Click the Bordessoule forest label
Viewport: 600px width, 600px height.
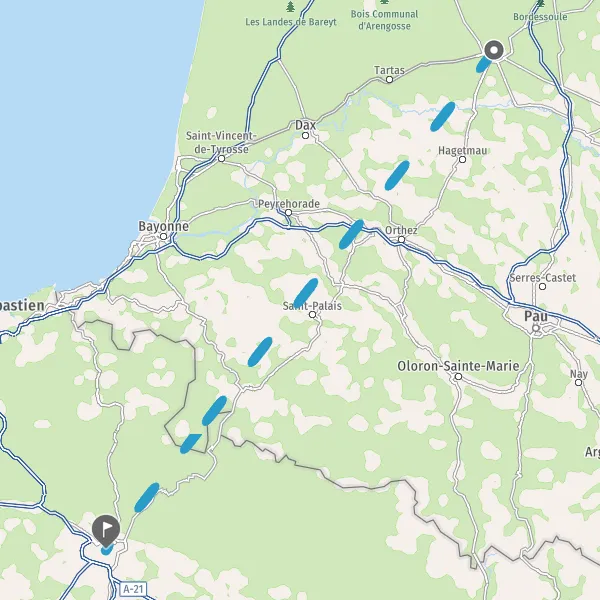[540, 17]
